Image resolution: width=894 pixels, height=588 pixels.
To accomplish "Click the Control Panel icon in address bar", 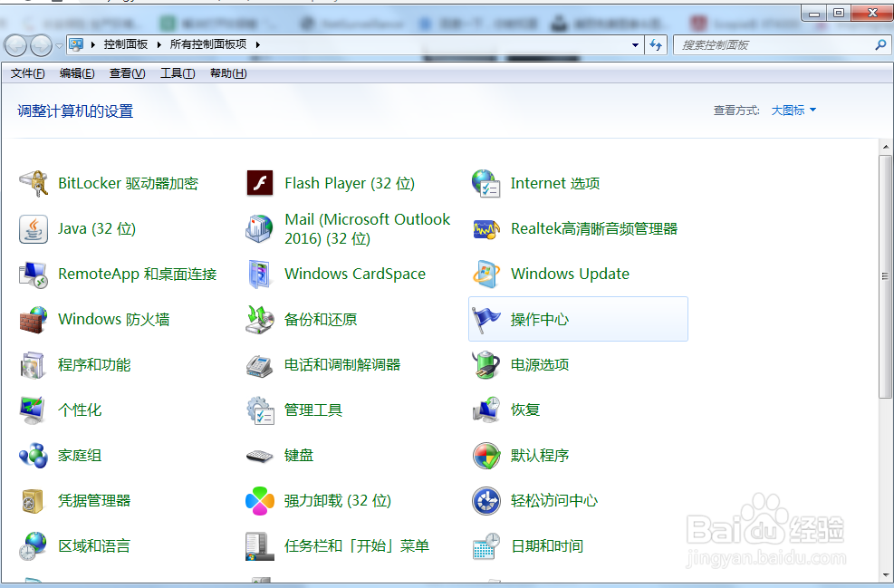I will (76, 44).
